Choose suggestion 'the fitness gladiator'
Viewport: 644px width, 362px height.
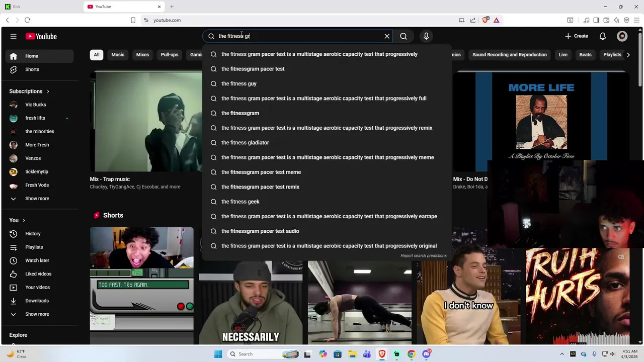(x=327, y=143)
